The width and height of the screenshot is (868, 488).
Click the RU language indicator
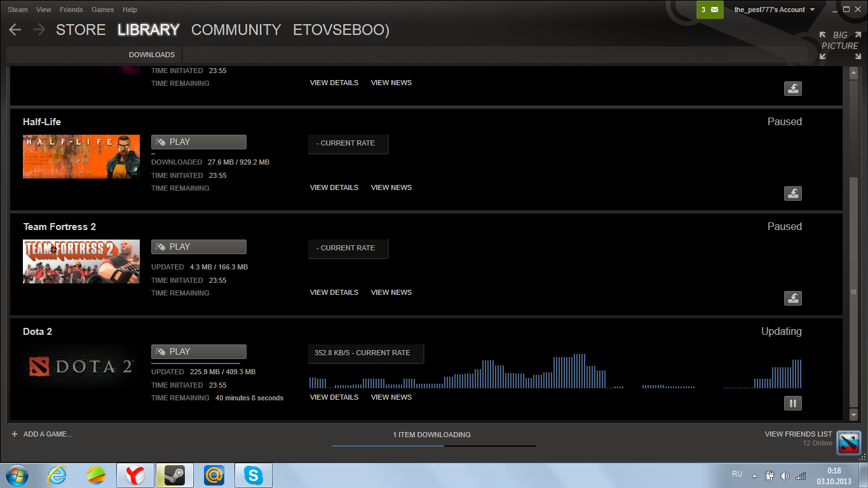[x=737, y=474]
